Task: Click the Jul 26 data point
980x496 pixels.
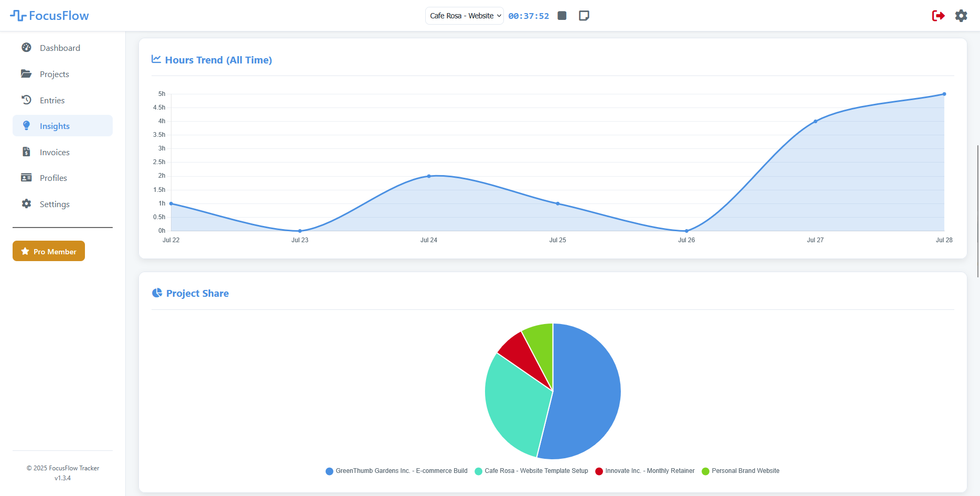Action: pyautogui.click(x=686, y=231)
